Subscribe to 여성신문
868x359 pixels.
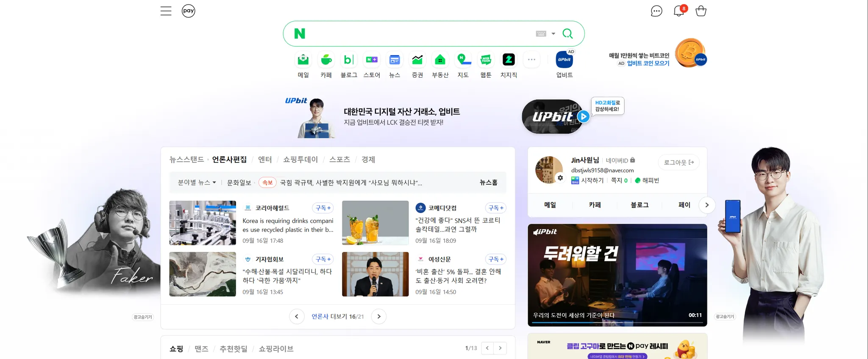point(496,259)
